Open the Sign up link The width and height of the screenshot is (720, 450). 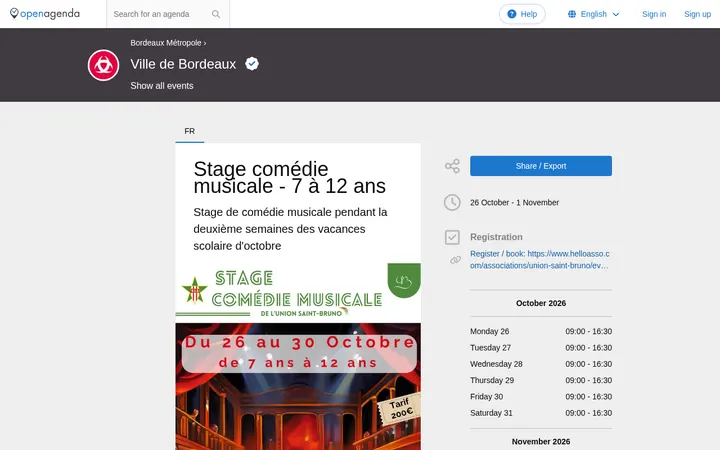[x=698, y=14]
